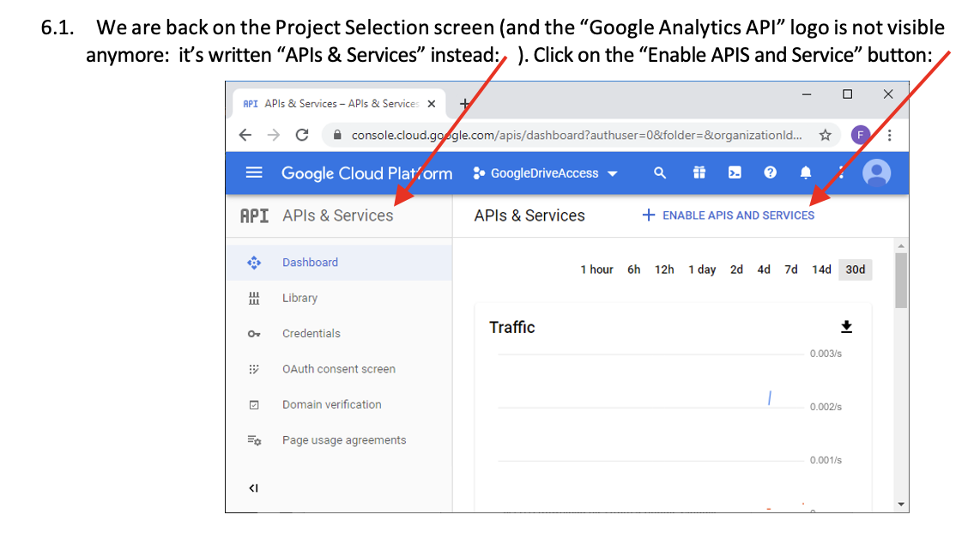Bookmark this page with star icon
This screenshot has width=980, height=551.
(x=825, y=135)
